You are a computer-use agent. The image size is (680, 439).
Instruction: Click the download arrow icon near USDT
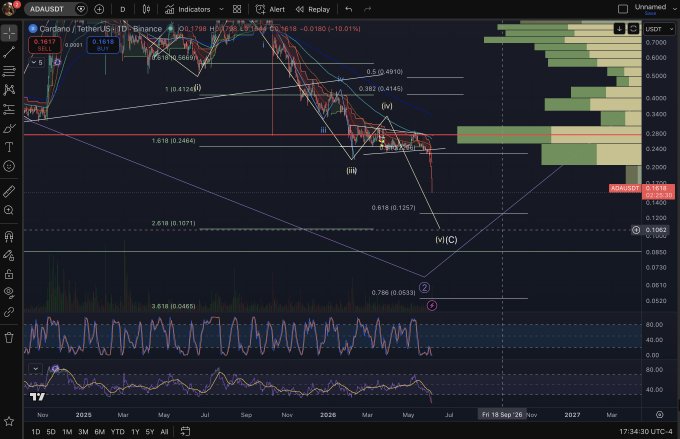tap(619, 29)
